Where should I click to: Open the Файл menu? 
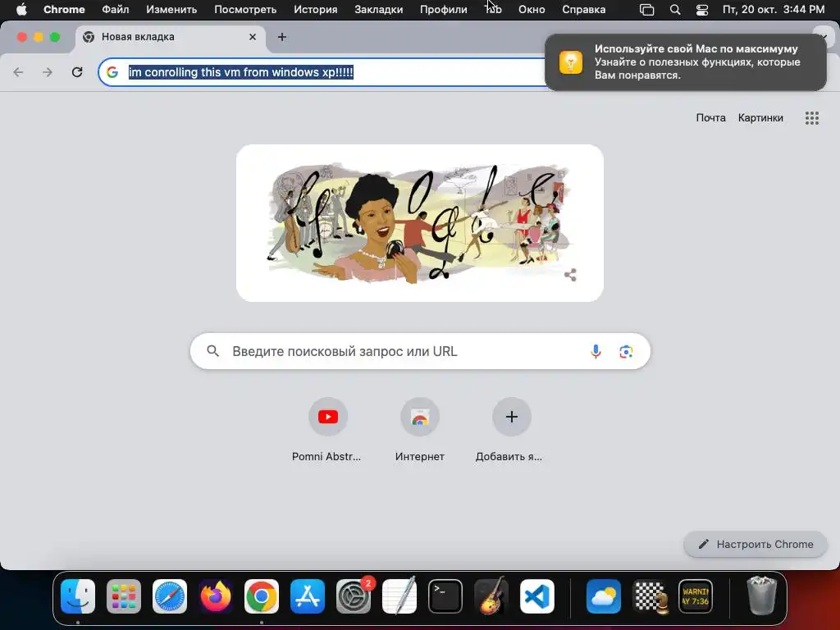(x=115, y=10)
